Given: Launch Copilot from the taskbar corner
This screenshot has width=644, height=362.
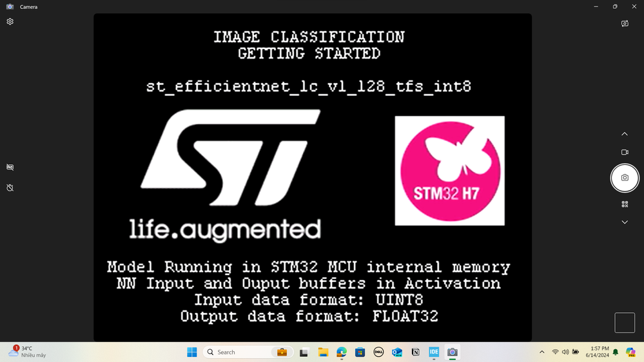Looking at the screenshot, I should 630,352.
